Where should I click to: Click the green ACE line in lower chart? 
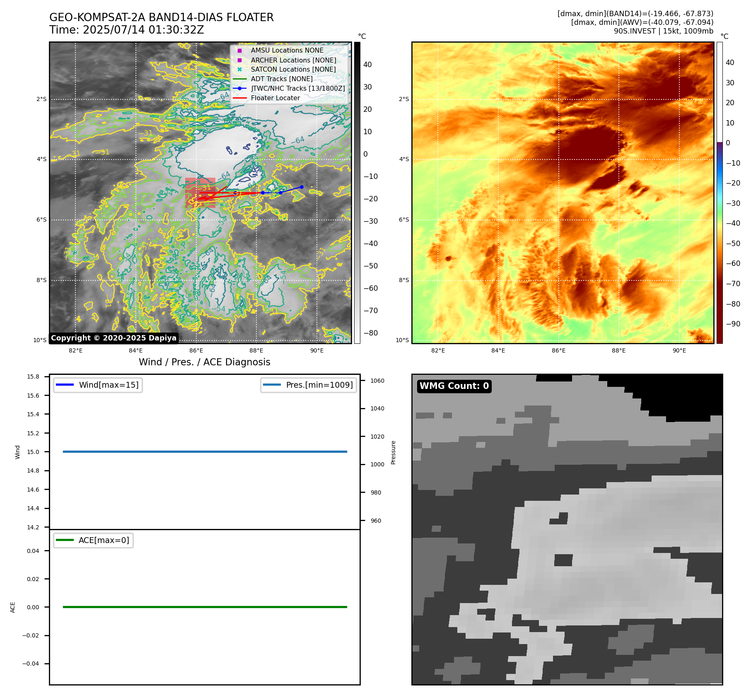(x=205, y=607)
